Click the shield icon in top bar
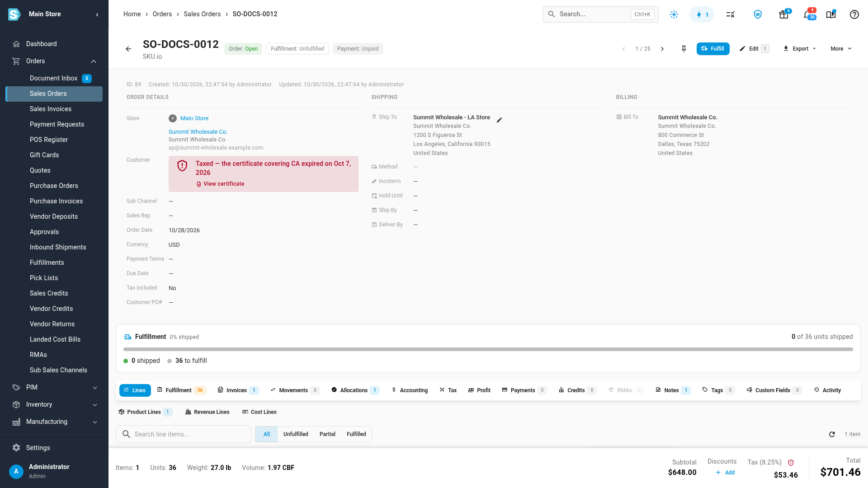The height and width of the screenshot is (488, 868). click(x=758, y=14)
